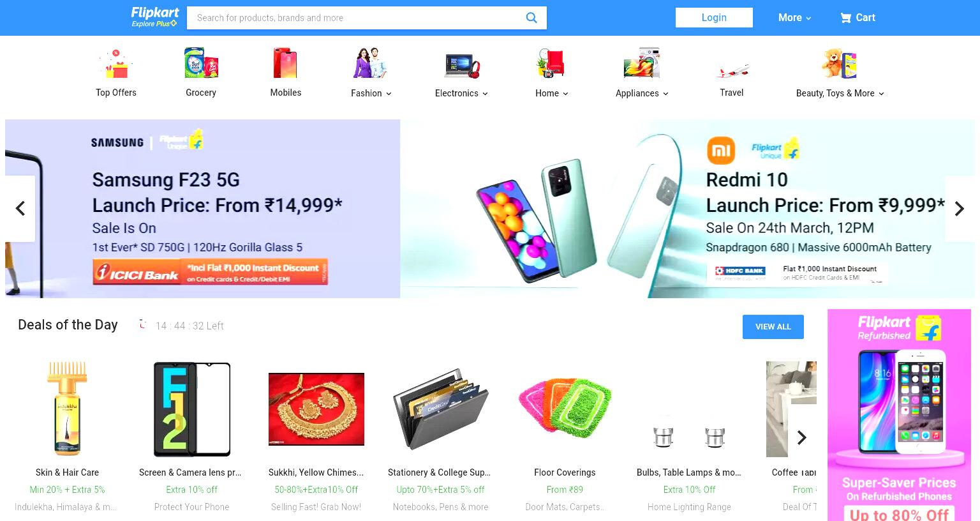980x521 pixels.
Task: Click the Login button
Action: pos(714,18)
